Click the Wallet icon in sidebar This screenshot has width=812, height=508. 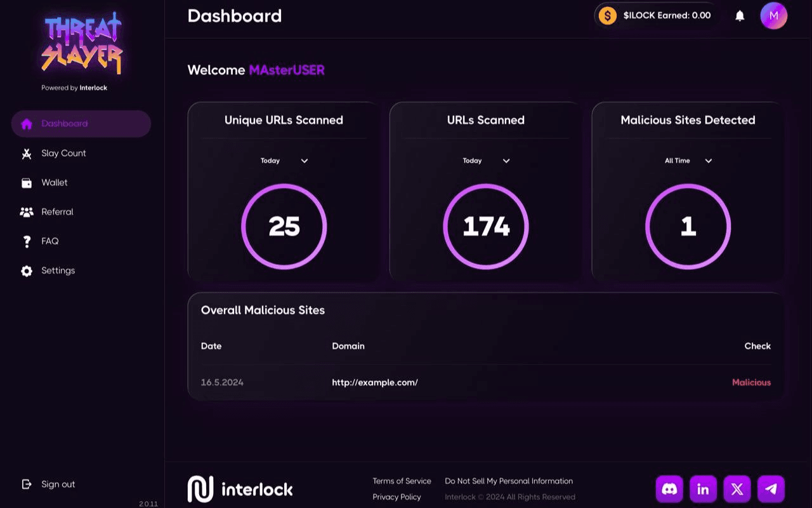(27, 183)
